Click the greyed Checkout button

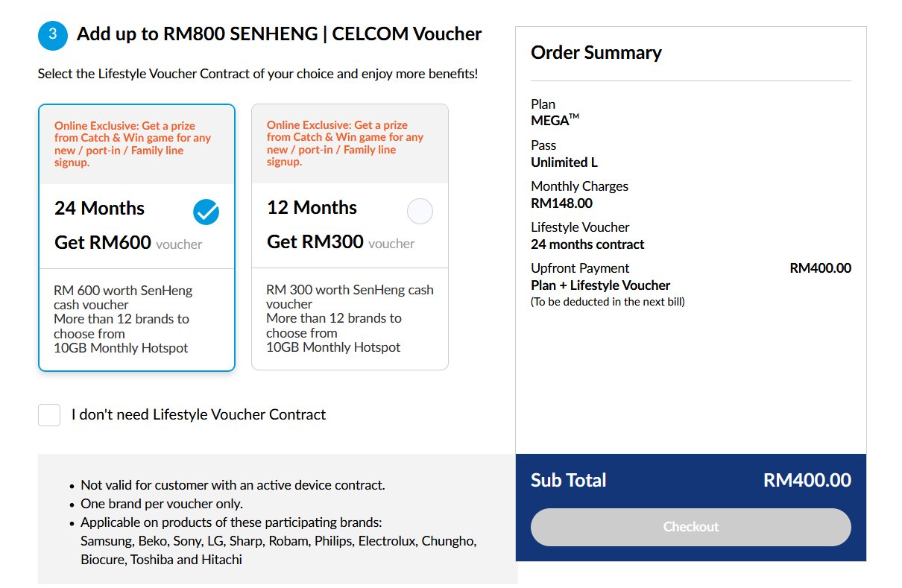click(690, 527)
